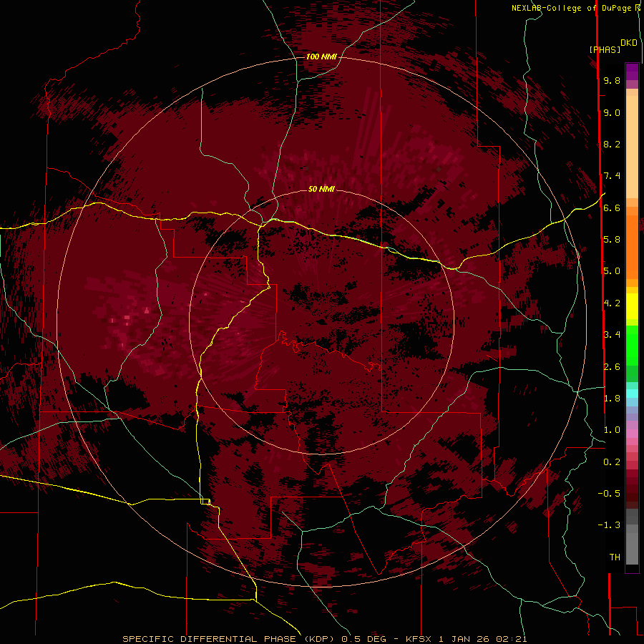Screen dimensions: 644x644
Task: Pick the purple band atop the color bar
Action: pyautogui.click(x=632, y=72)
